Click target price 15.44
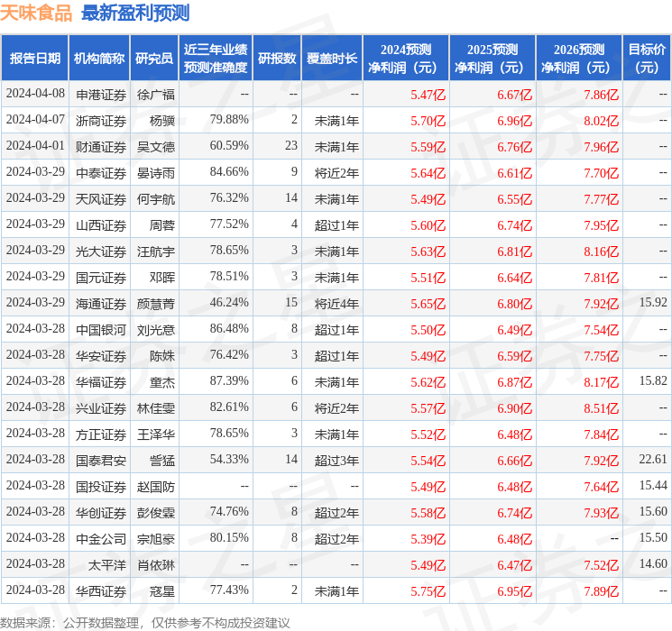672x631 pixels. [653, 485]
